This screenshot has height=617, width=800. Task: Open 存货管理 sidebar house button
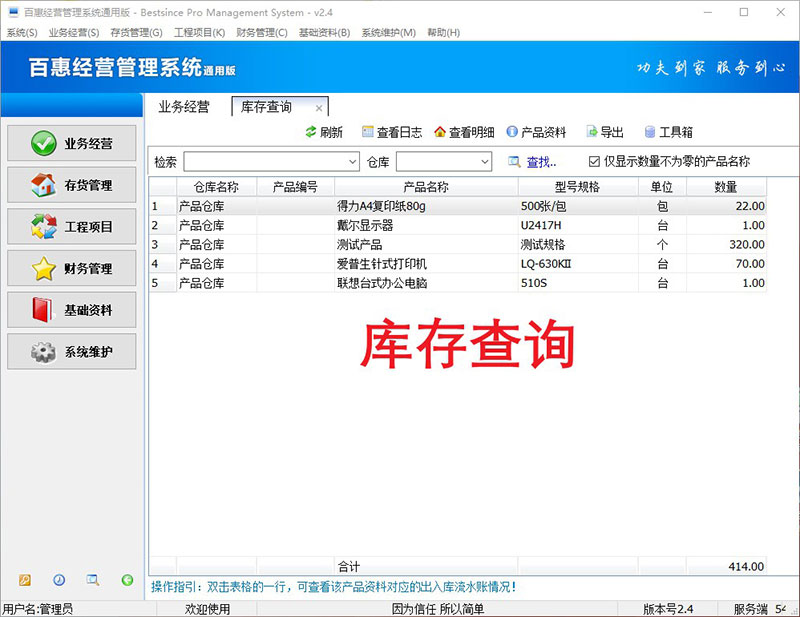(x=71, y=185)
